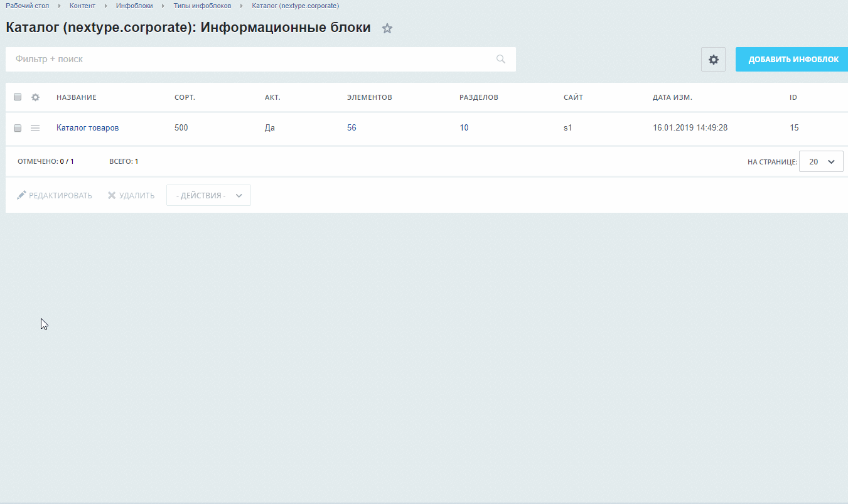Toggle the select-all checkbox in table header
848x504 pixels.
coord(18,97)
